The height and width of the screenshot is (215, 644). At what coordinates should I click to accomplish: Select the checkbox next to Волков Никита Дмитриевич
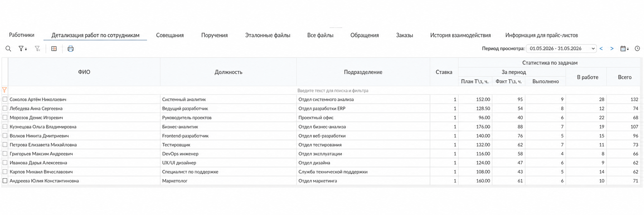[x=5, y=136]
